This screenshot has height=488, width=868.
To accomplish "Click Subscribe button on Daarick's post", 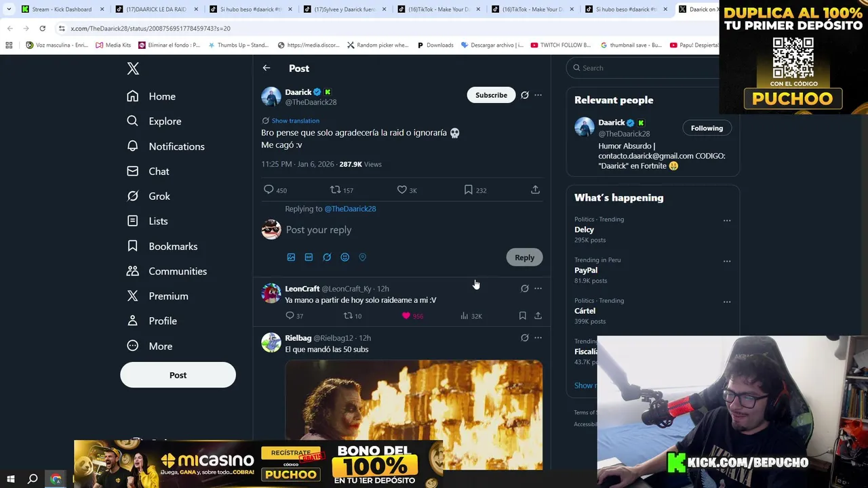I will 491,95.
